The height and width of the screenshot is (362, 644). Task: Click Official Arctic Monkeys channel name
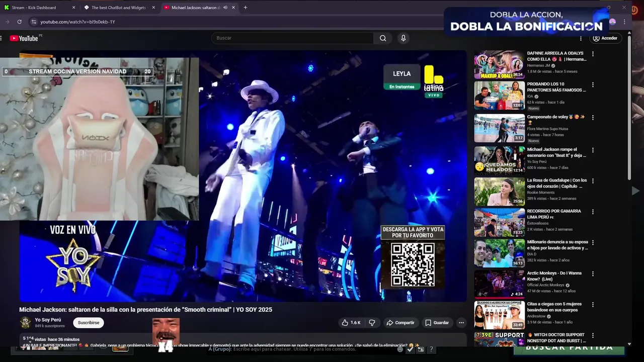546,285
